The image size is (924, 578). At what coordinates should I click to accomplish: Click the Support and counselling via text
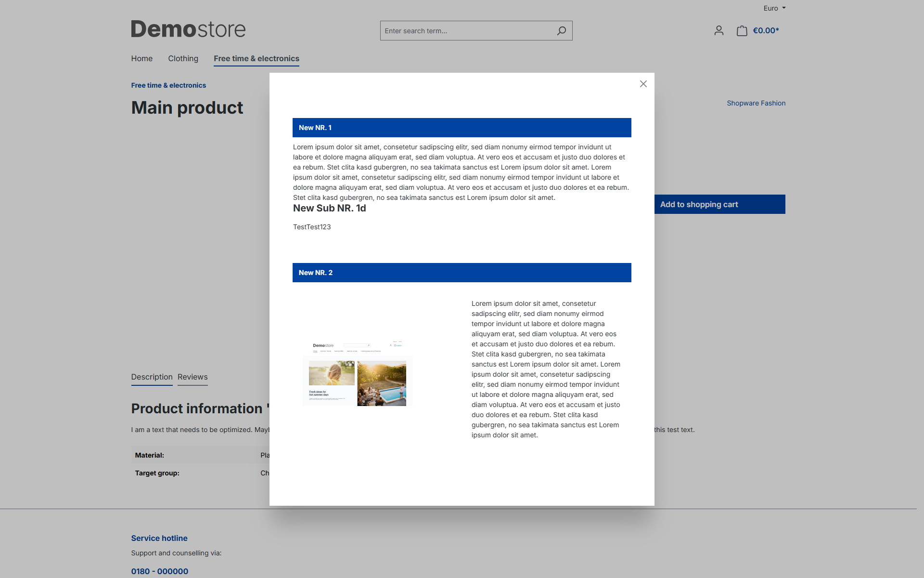pos(176,553)
